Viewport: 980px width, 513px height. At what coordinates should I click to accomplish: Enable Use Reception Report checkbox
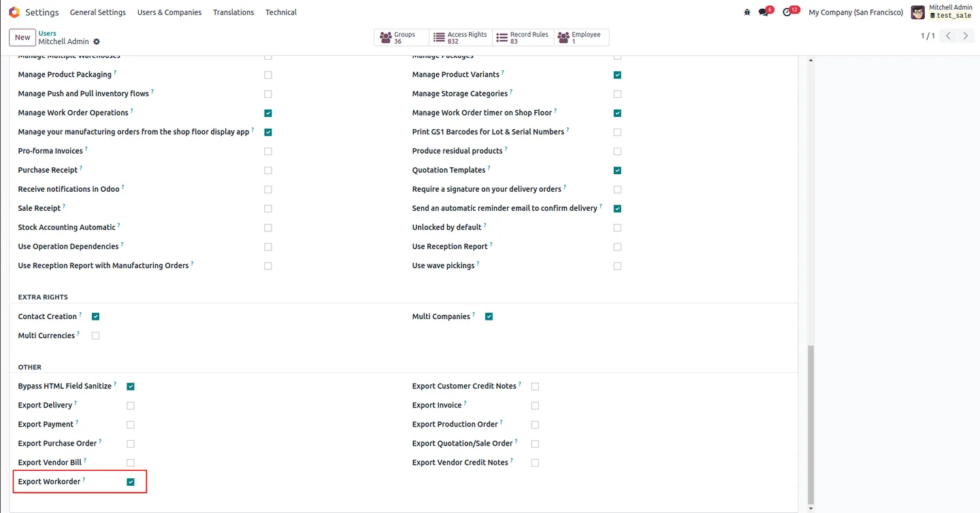617,247
